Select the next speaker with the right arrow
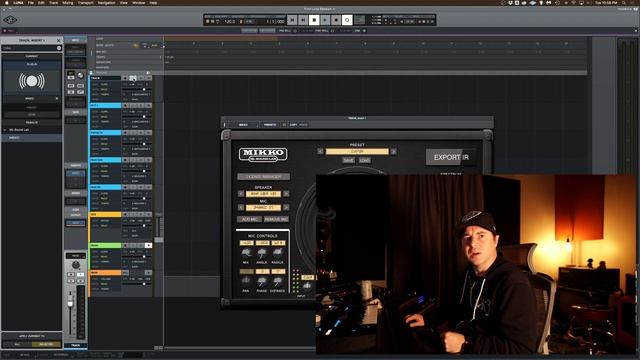 point(286,194)
